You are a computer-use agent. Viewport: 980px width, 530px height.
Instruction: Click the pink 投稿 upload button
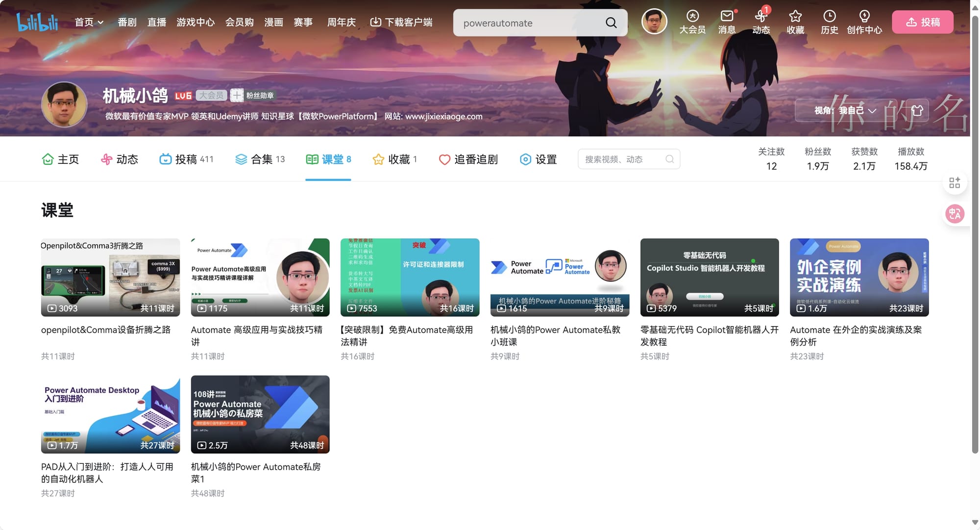922,22
